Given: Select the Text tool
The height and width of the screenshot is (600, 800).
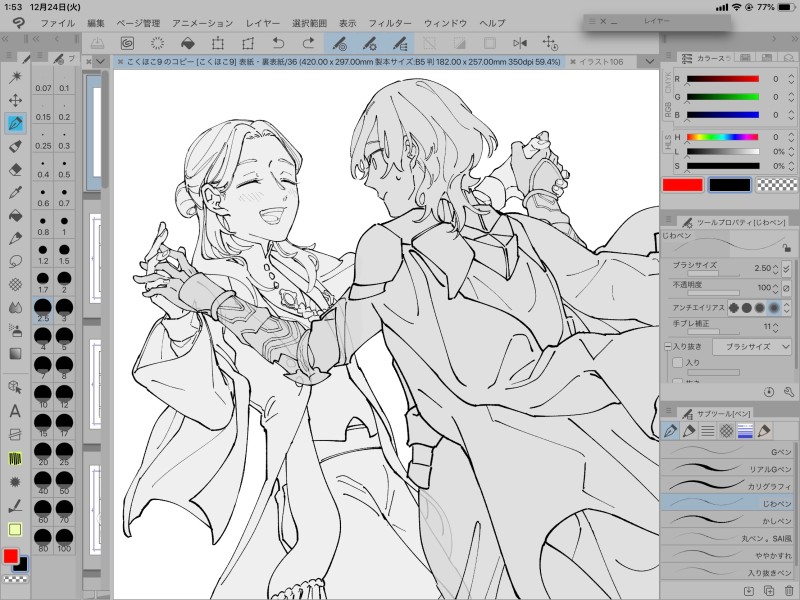Looking at the screenshot, I should [x=15, y=411].
